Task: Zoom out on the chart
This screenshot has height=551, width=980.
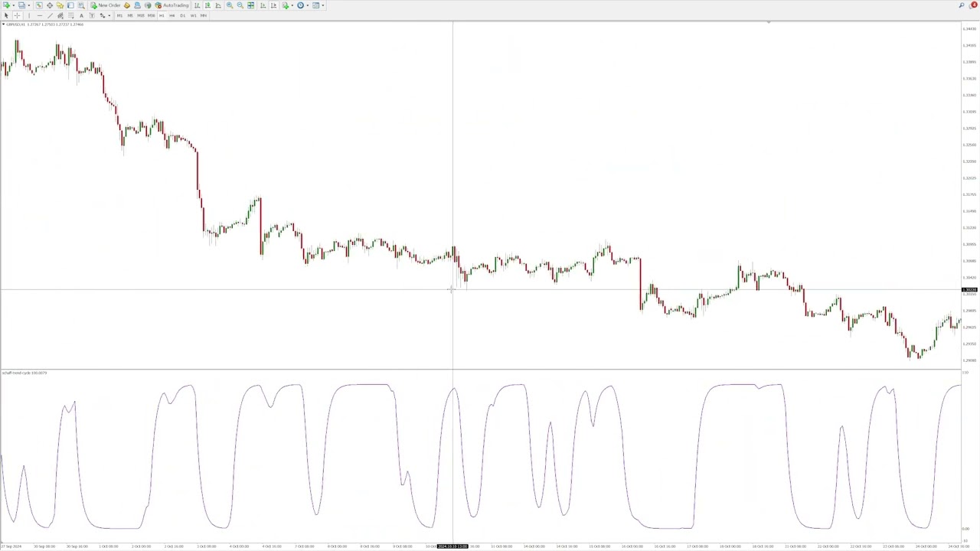Action: point(240,5)
